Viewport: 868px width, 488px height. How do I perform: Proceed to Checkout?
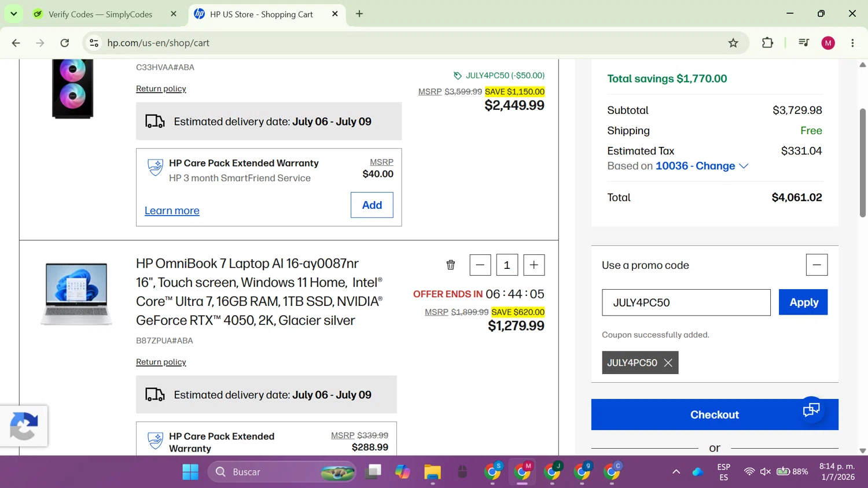(715, 415)
